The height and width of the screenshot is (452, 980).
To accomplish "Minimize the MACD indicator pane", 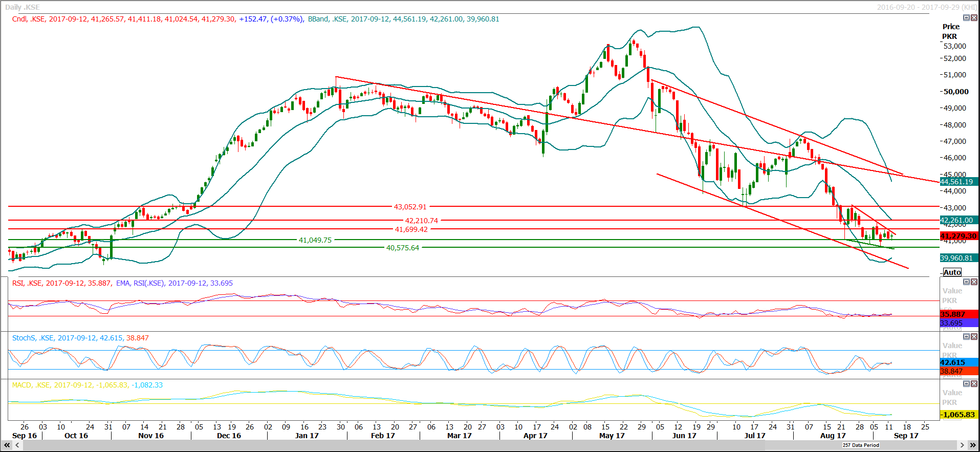I will click(x=966, y=384).
